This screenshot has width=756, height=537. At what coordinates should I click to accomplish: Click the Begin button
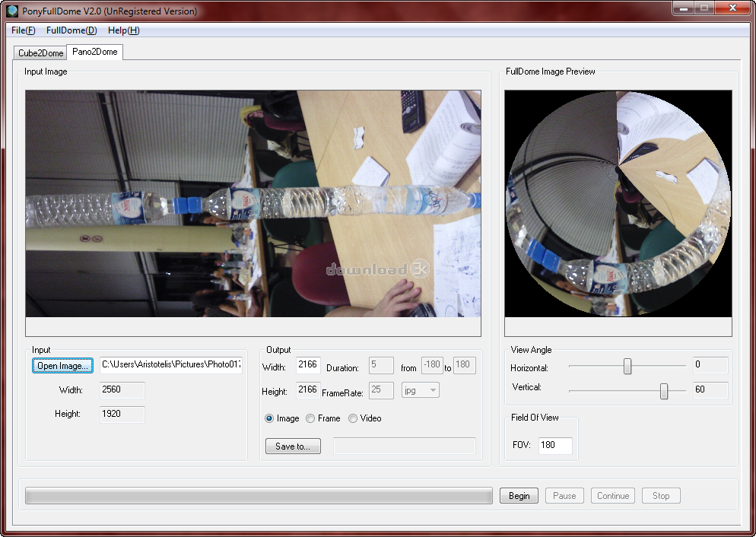519,496
